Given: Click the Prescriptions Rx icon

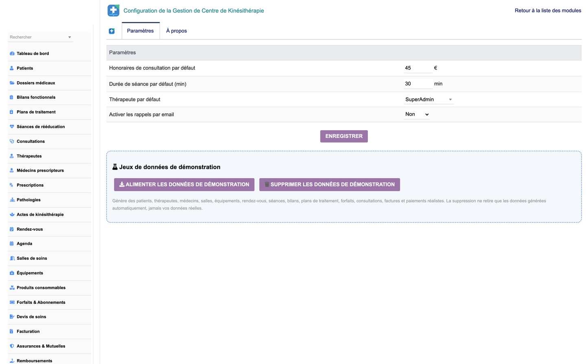Looking at the screenshot, I should (x=12, y=185).
